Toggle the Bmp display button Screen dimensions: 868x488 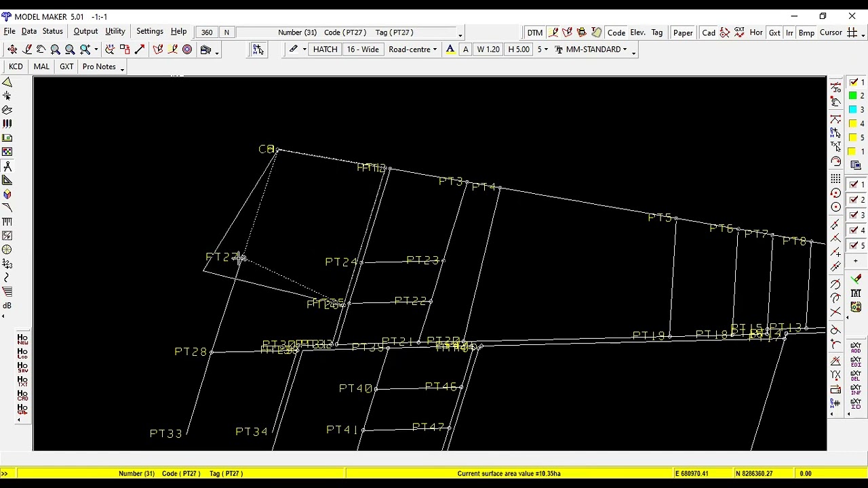(806, 33)
